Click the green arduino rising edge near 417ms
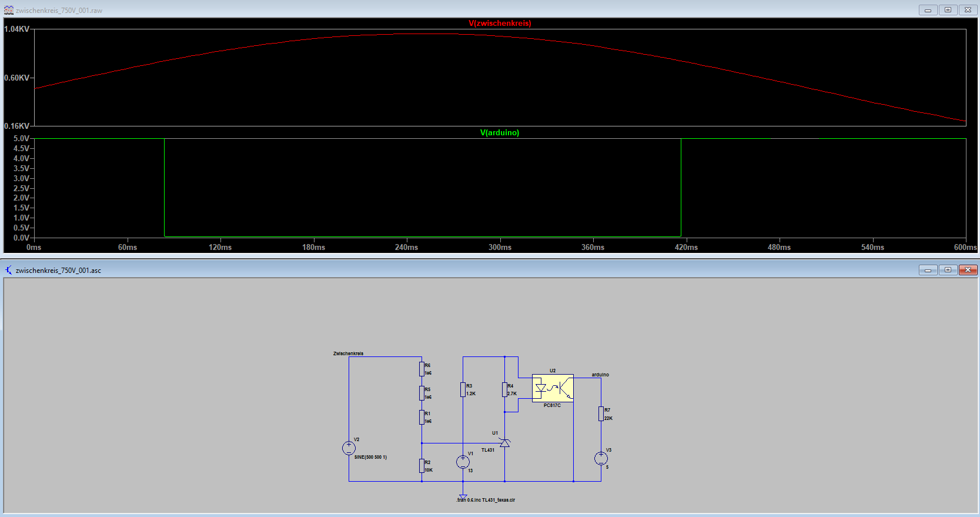This screenshot has height=517, width=980. coord(681,188)
